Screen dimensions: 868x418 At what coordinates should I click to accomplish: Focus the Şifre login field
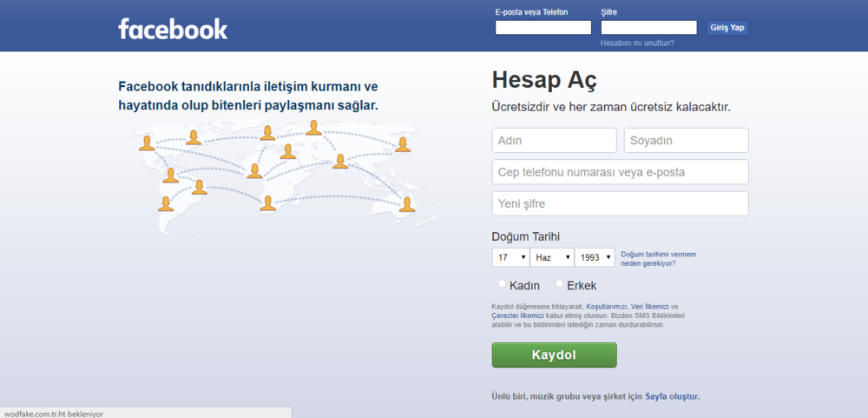pyautogui.click(x=648, y=28)
